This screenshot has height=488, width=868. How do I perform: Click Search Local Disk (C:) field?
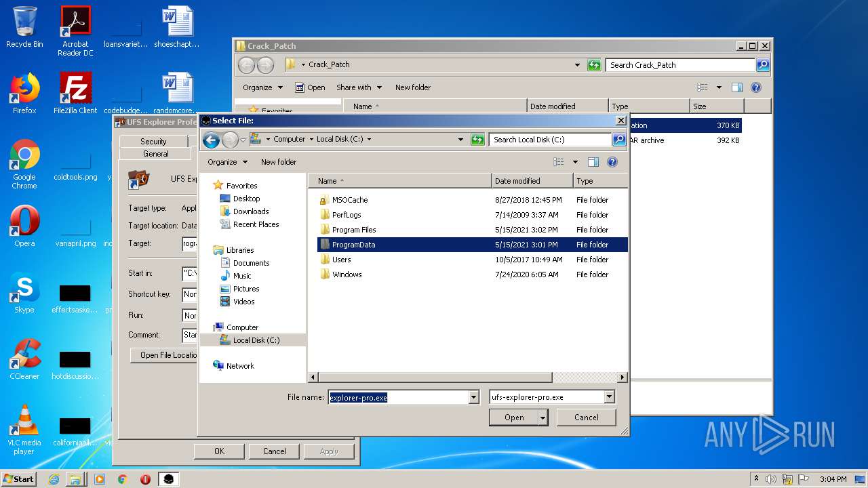point(550,140)
